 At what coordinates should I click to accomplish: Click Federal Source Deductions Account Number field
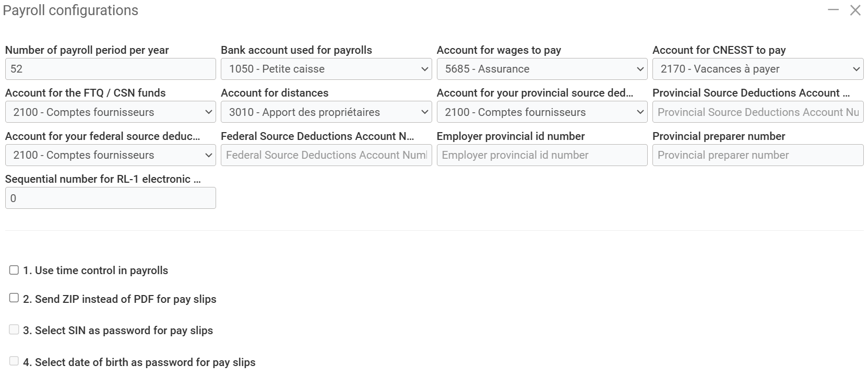click(x=326, y=155)
